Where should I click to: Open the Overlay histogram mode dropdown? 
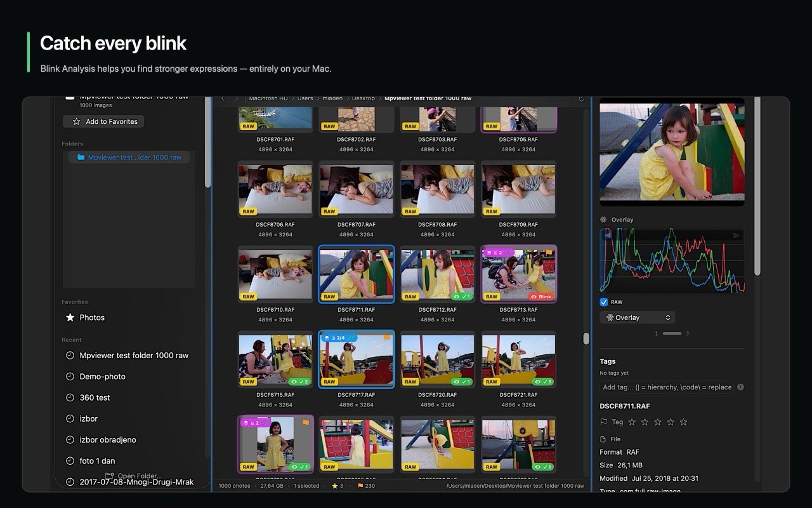tap(638, 317)
